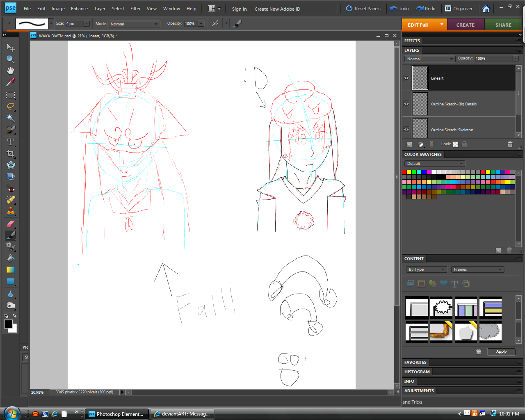Open the Layer menu
525x420 pixels.
(x=100, y=9)
